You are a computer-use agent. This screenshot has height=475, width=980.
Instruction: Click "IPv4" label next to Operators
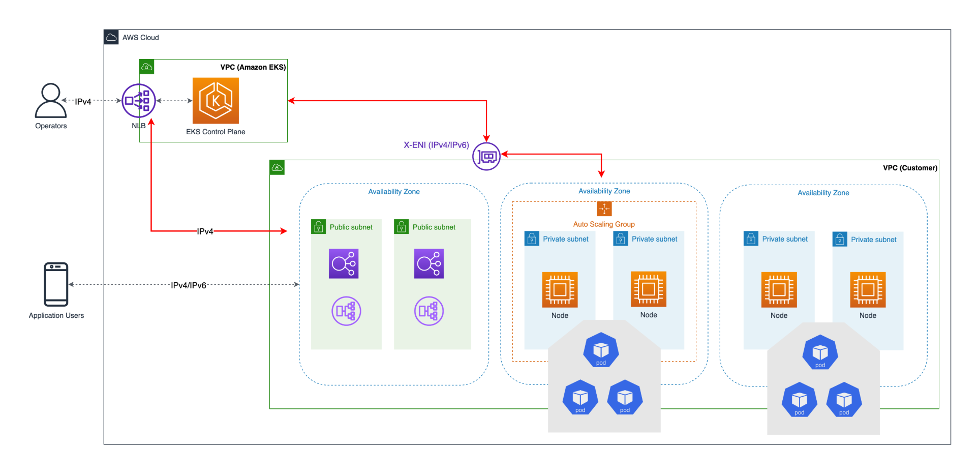[83, 102]
